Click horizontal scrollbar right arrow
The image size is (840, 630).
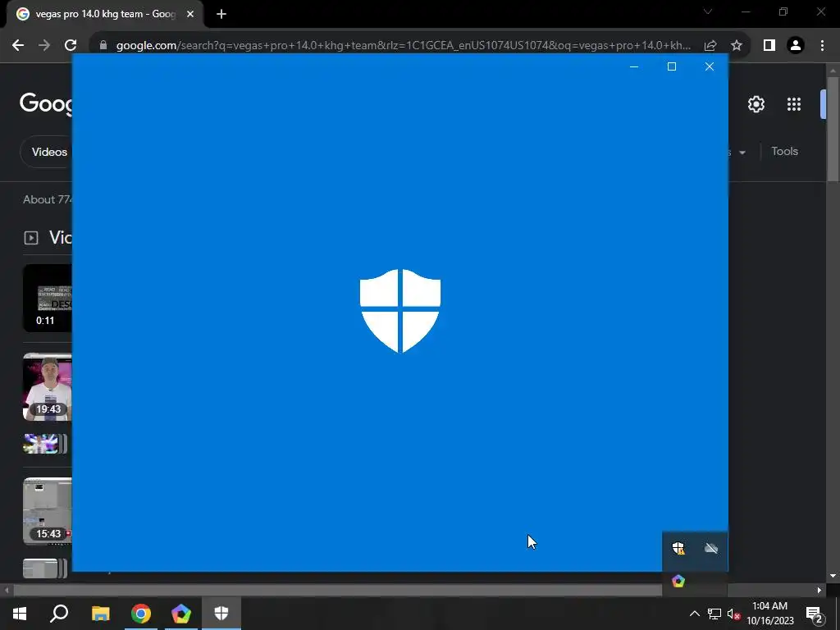pos(819,591)
